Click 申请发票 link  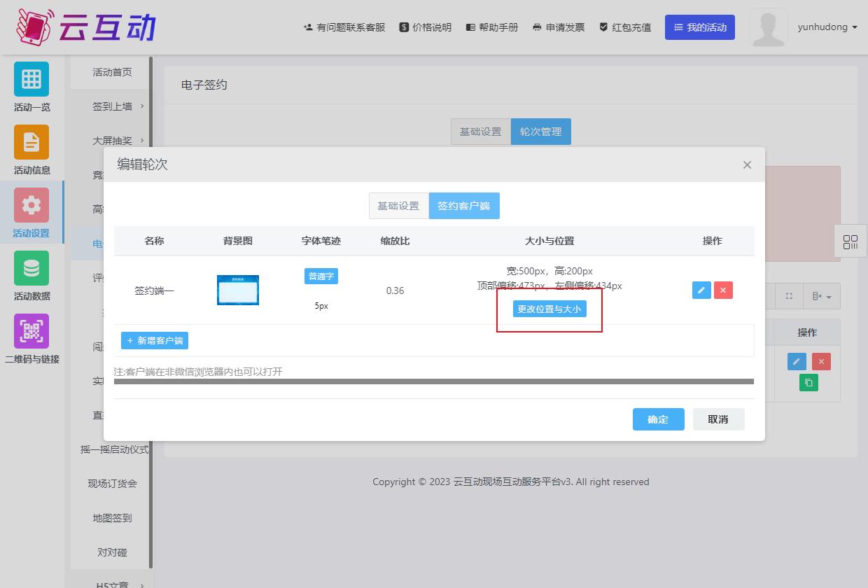click(559, 27)
